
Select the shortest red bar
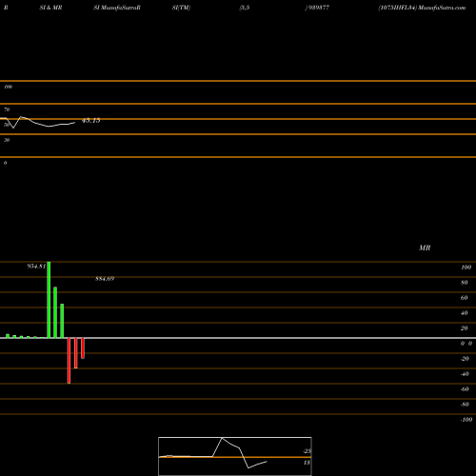[x=83, y=348]
